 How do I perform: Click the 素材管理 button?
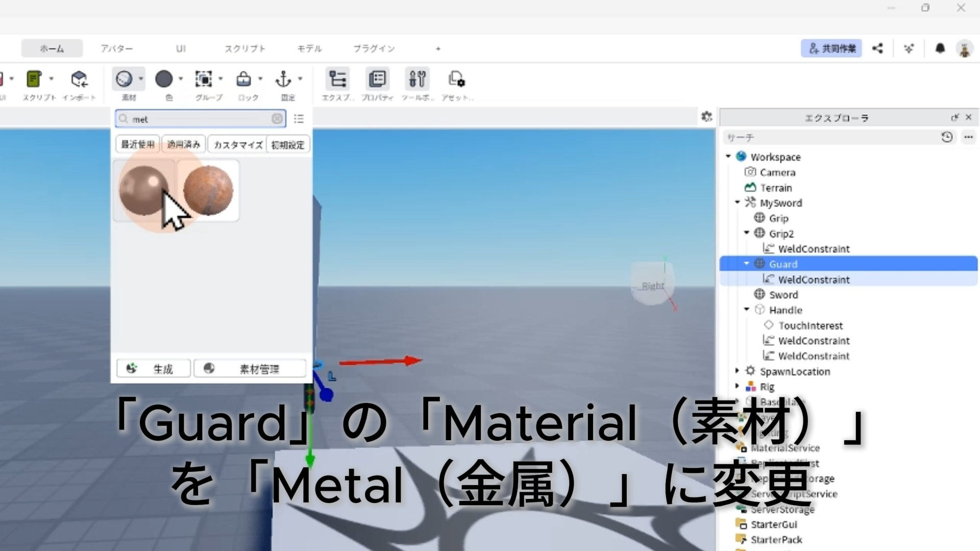coord(250,368)
